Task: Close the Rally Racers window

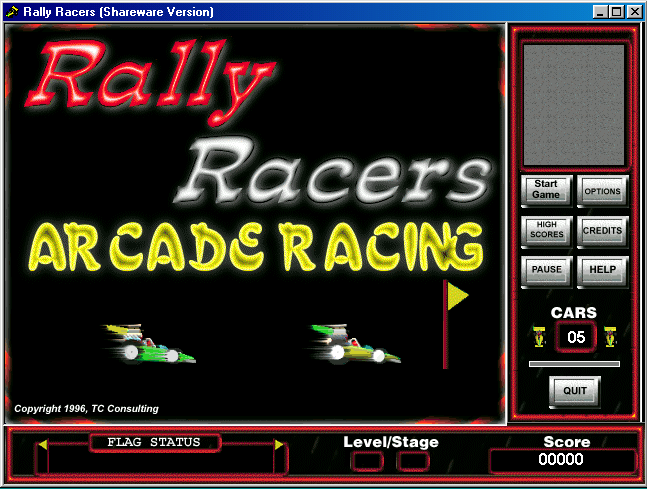Action: tap(634, 12)
